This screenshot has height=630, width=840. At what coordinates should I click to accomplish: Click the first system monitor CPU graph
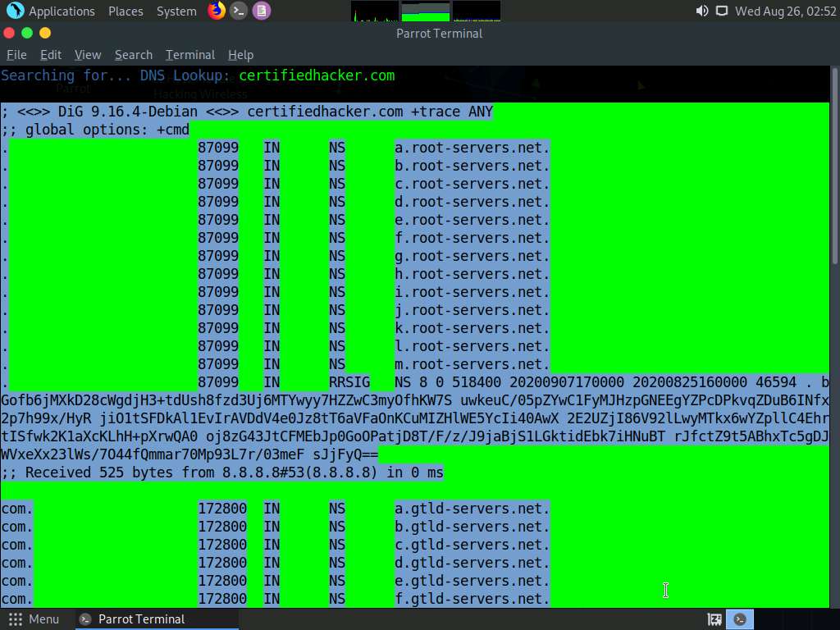(x=375, y=11)
